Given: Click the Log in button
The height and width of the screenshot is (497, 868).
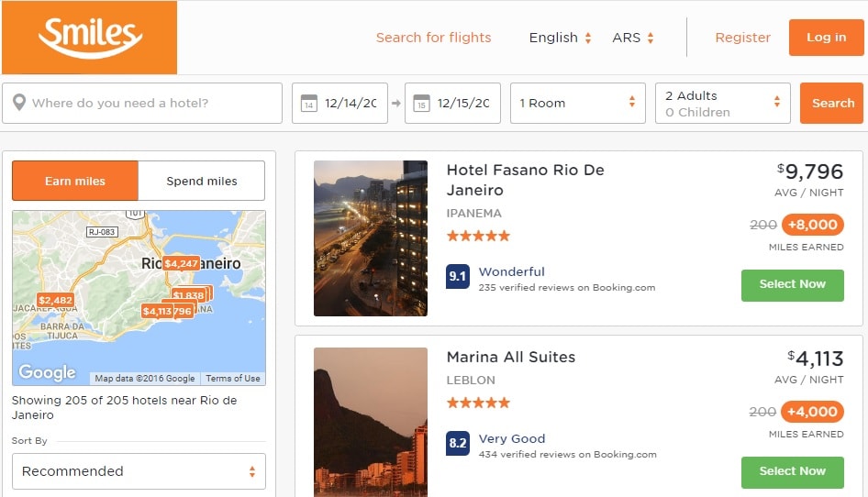Looking at the screenshot, I should 826,37.
